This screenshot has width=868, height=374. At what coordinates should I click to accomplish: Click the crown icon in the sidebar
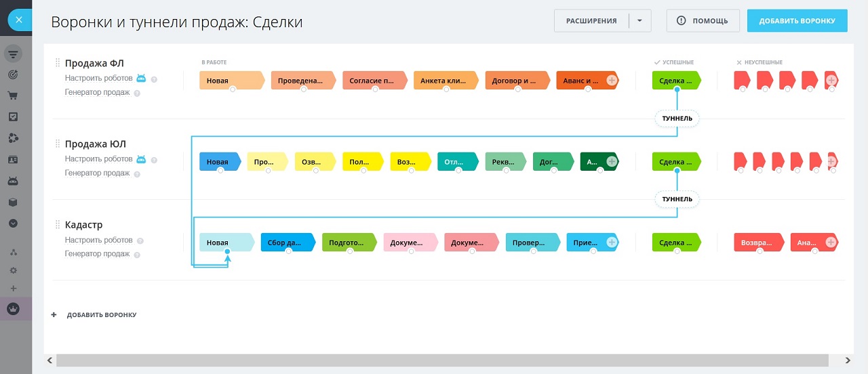point(13,309)
